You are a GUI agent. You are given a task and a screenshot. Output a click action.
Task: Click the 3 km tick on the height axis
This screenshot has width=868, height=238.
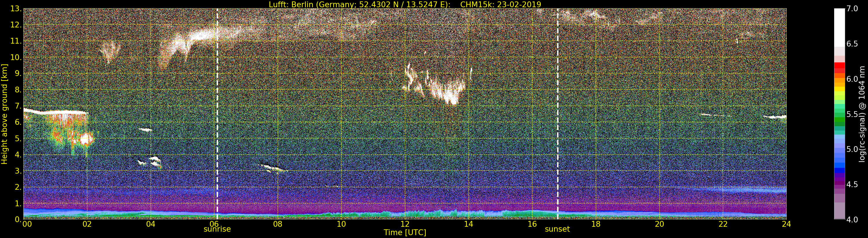pyautogui.click(x=18, y=171)
